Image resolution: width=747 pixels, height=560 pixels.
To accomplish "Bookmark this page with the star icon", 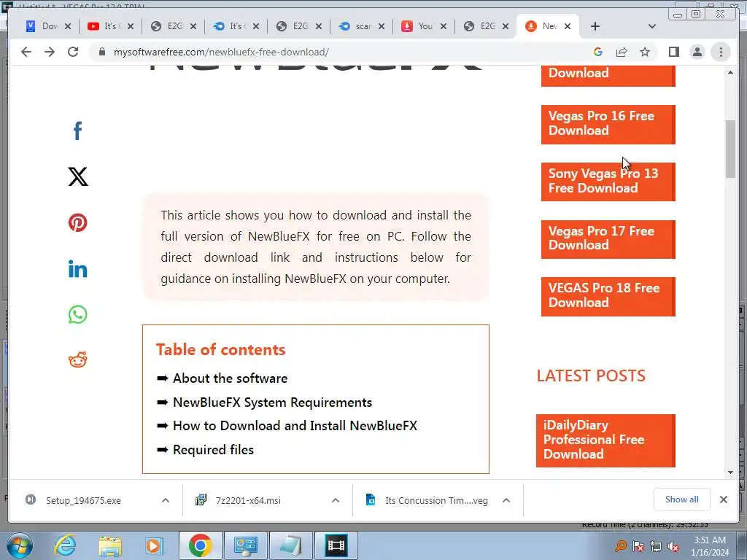I will 645,52.
